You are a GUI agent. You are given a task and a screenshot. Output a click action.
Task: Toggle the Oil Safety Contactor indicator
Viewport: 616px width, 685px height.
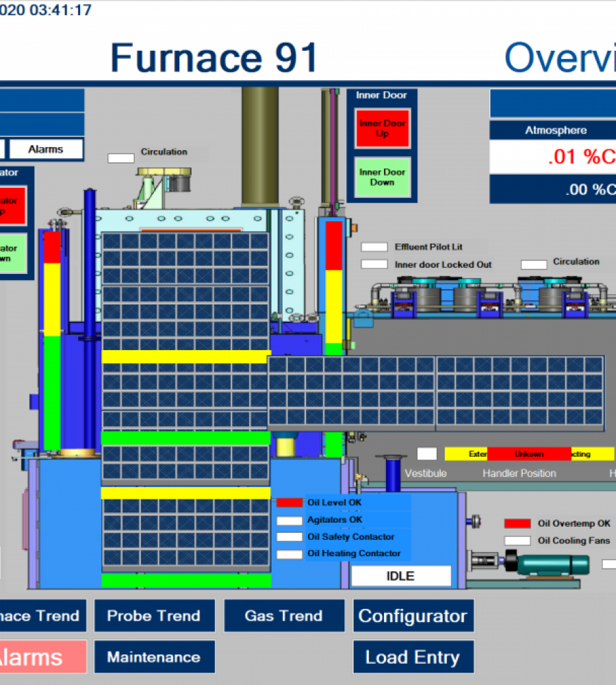tap(289, 537)
